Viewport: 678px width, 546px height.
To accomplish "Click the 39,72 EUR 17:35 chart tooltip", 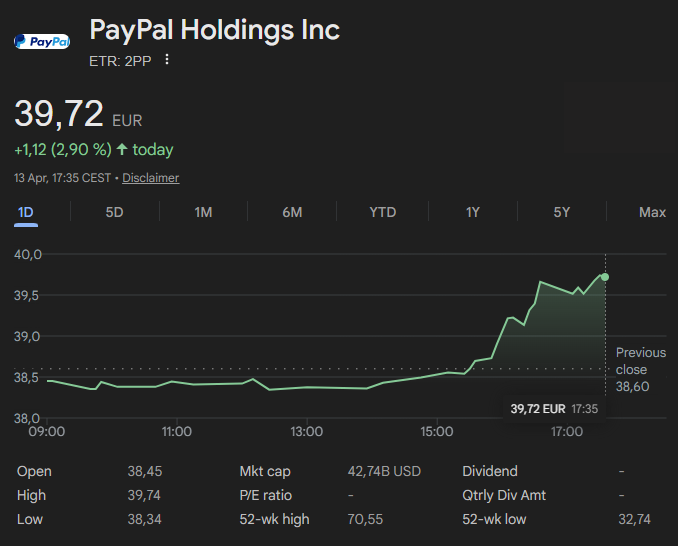I will [x=554, y=409].
